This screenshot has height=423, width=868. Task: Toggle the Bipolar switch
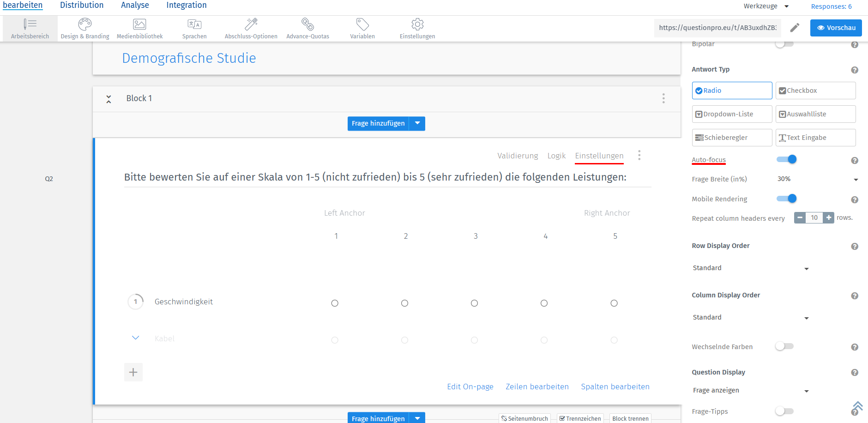[784, 44]
